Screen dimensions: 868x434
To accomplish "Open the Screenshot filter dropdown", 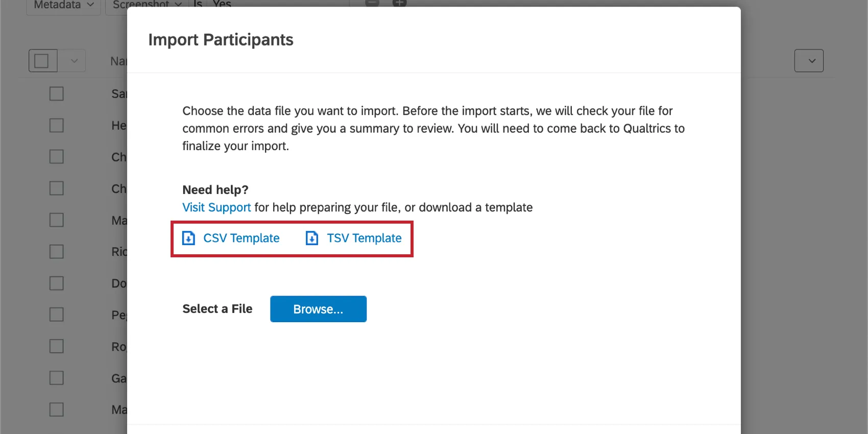I will click(146, 5).
